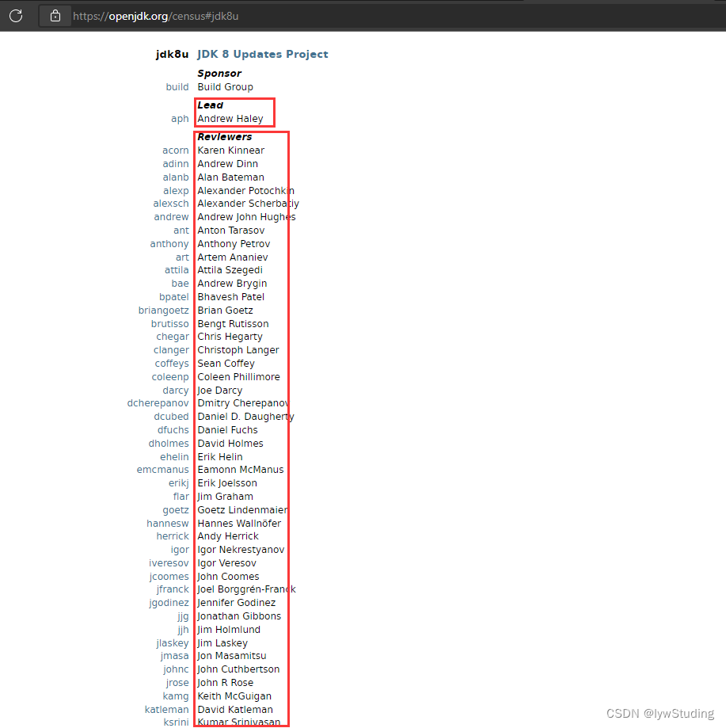Open the attila username link
The width and height of the screenshot is (726, 728).
pos(177,270)
